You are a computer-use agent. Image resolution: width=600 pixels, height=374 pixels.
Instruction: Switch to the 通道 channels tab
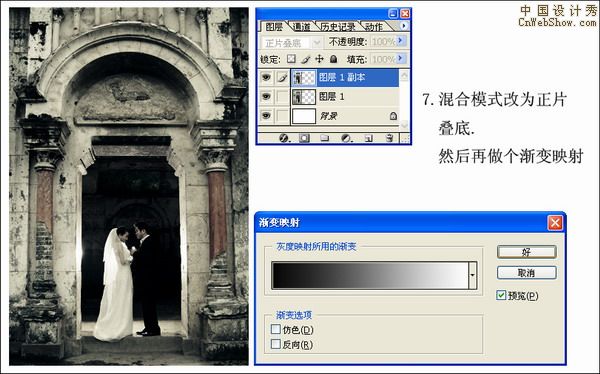[x=302, y=27]
